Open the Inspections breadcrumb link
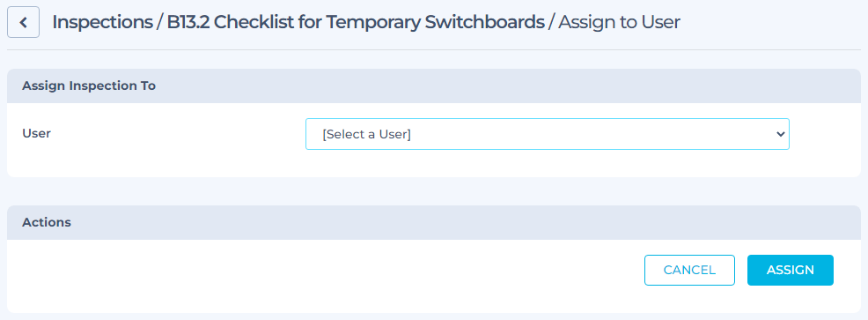This screenshot has width=868, height=320. pyautogui.click(x=102, y=22)
